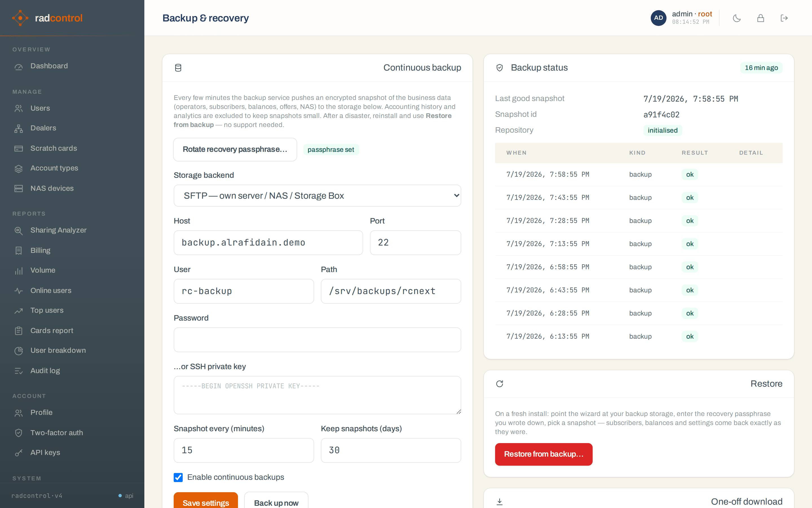Click the Profile person icon
This screenshot has width=812, height=508.
[x=19, y=413]
